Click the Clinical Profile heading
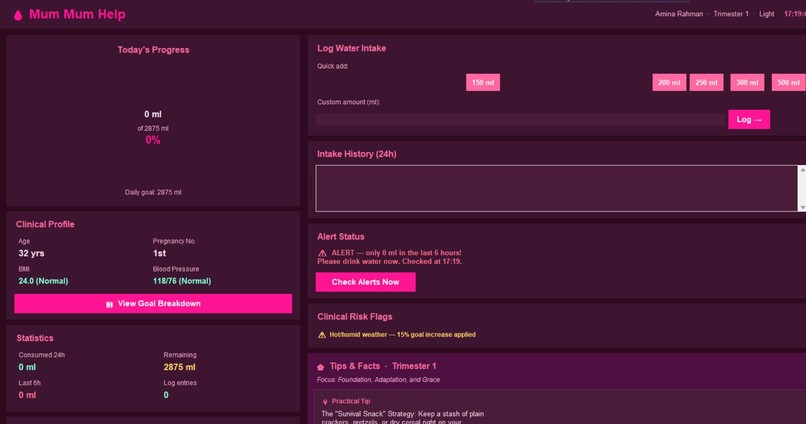806x424 pixels. [x=45, y=224]
